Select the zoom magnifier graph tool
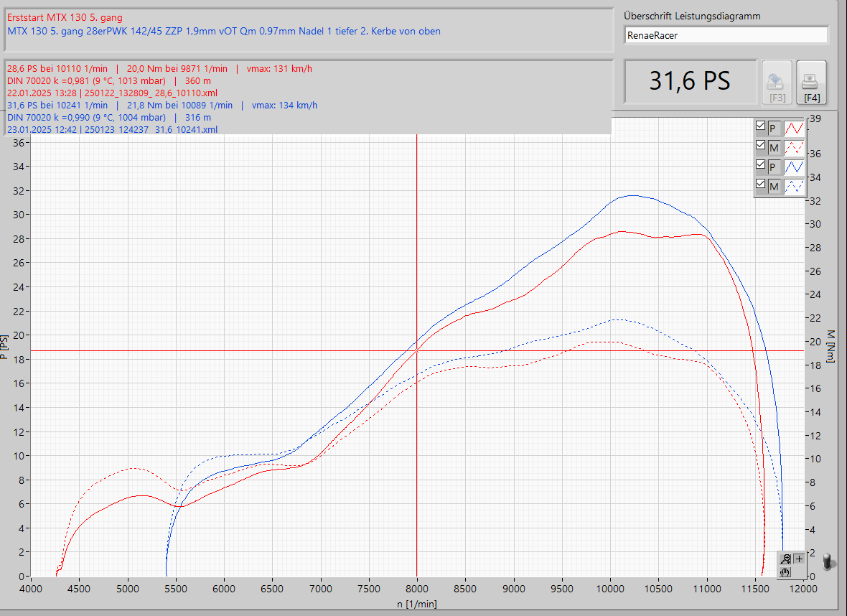This screenshot has height=616, width=847. [x=786, y=559]
